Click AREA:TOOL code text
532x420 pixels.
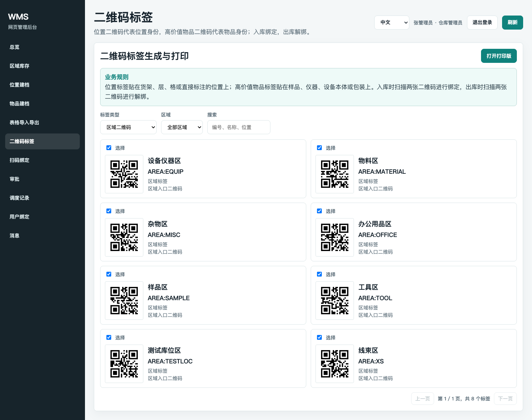tap(375, 298)
